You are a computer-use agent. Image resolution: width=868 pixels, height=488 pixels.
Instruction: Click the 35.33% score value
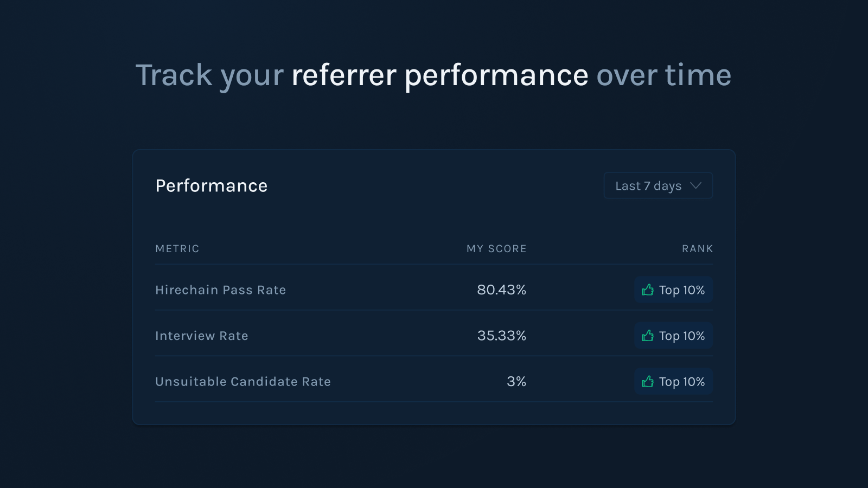tap(501, 336)
